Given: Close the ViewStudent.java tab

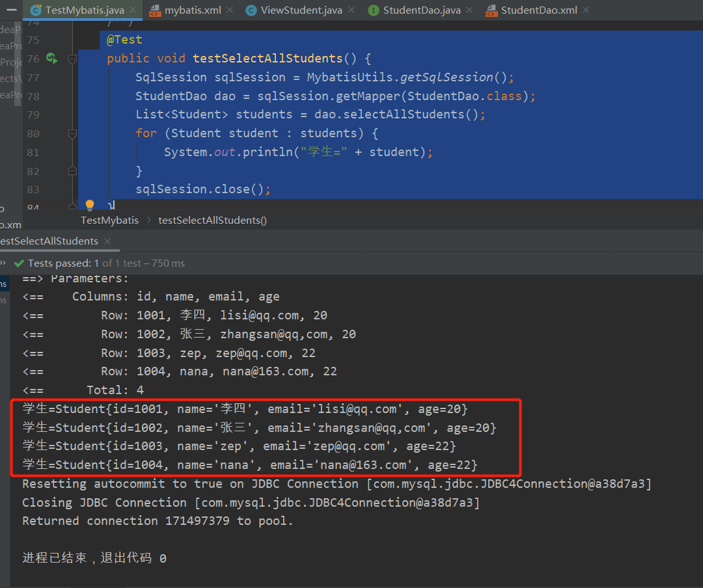Looking at the screenshot, I should click(351, 10).
